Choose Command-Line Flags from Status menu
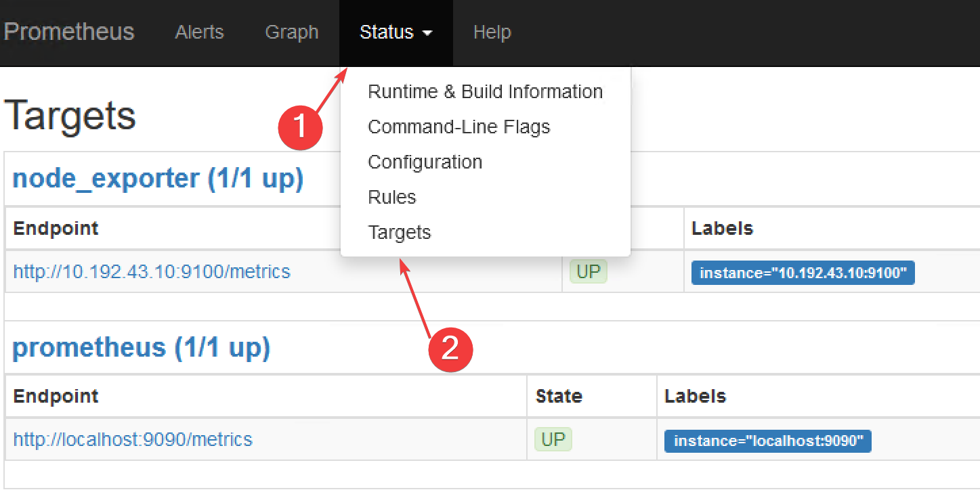Image resolution: width=980 pixels, height=492 pixels. tap(459, 127)
